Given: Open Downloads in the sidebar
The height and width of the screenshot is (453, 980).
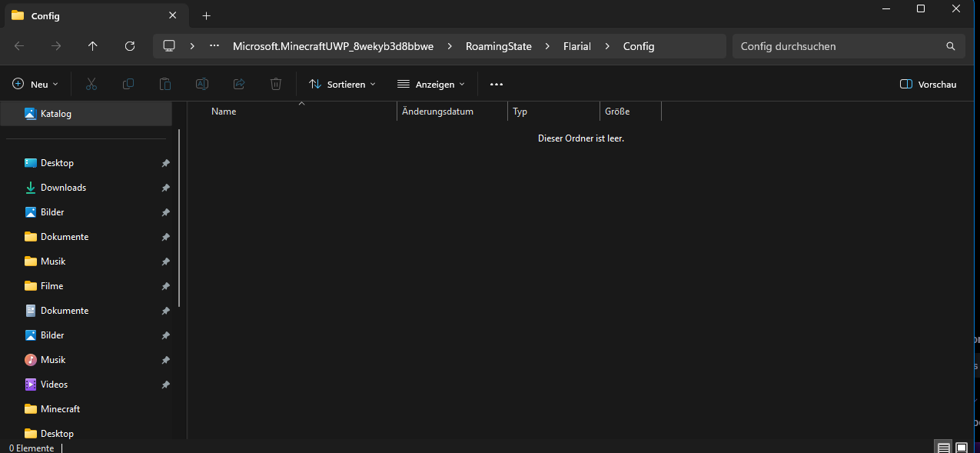Looking at the screenshot, I should coord(63,188).
